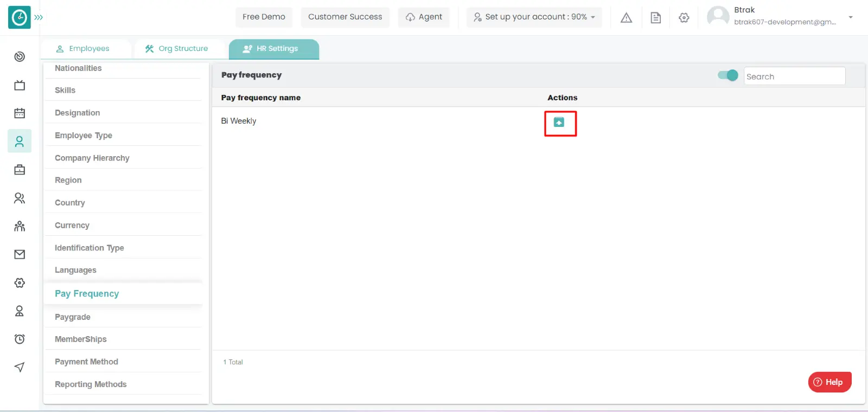Open the two-person users sidebar icon
Viewport: 868px width, 412px height.
(20, 198)
